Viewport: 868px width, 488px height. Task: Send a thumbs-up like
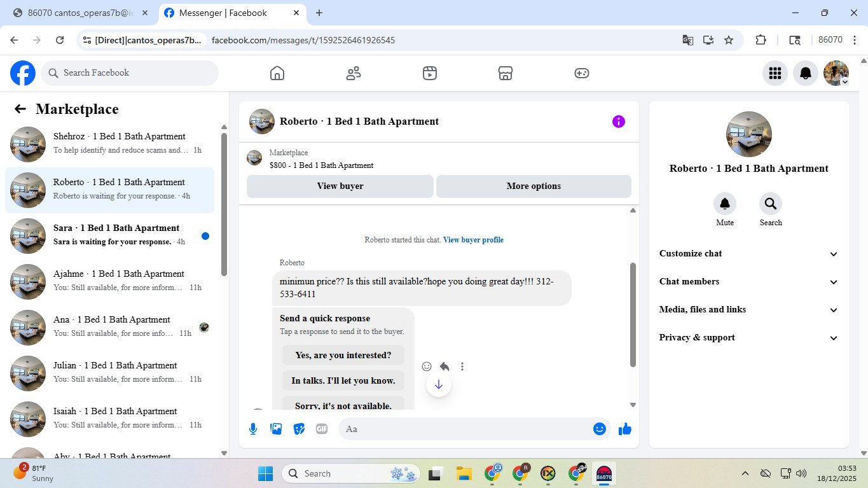(x=625, y=429)
